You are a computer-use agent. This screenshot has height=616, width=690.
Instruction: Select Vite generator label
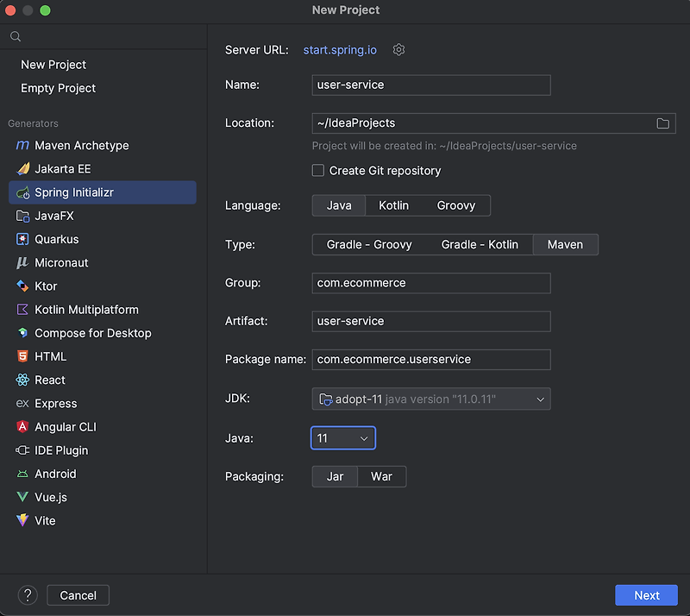[x=46, y=520]
